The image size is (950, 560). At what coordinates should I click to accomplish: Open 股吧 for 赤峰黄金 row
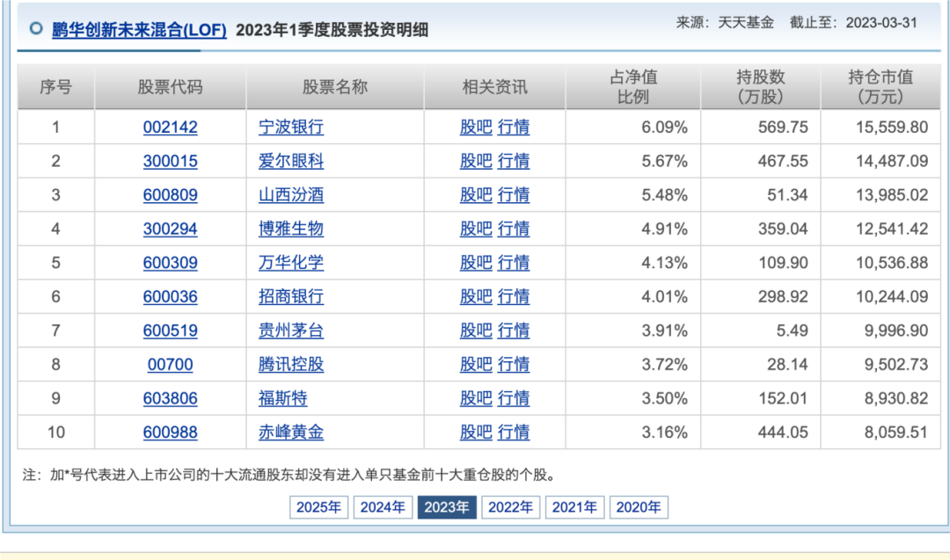click(x=476, y=433)
